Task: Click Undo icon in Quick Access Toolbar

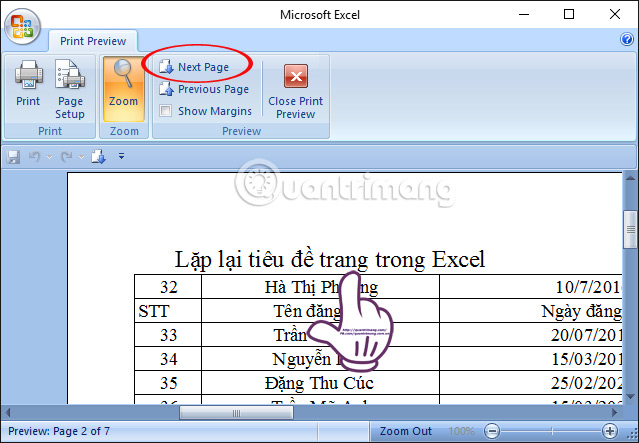Action: pyautogui.click(x=35, y=156)
